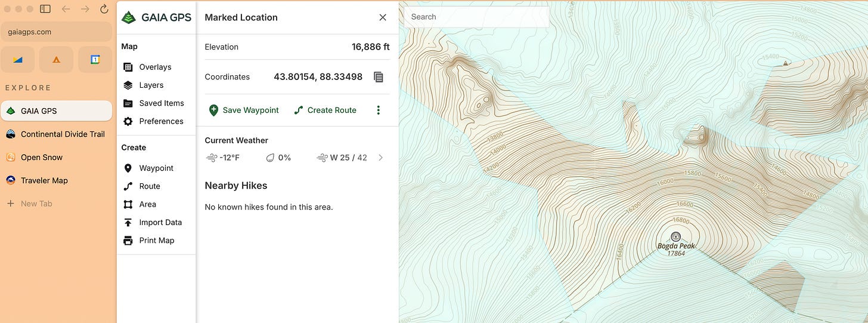Image resolution: width=868 pixels, height=323 pixels.
Task: Click the Bogda Peak map label
Action: tap(676, 246)
